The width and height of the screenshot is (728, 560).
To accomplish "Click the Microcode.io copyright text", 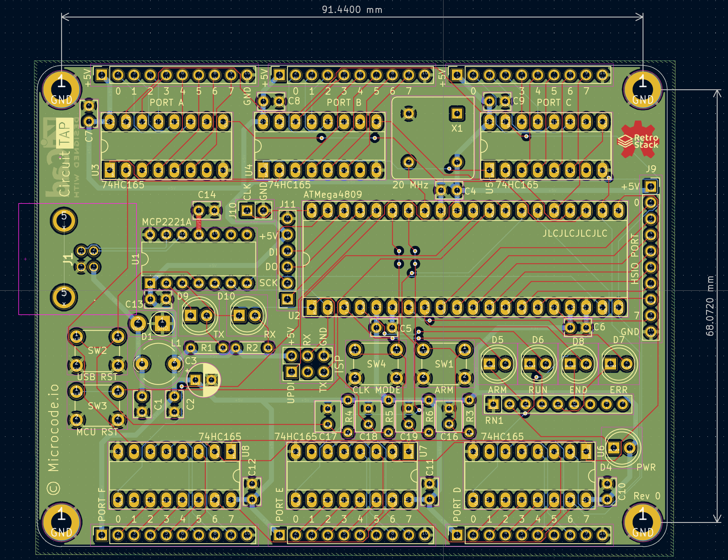I will pyautogui.click(x=53, y=439).
